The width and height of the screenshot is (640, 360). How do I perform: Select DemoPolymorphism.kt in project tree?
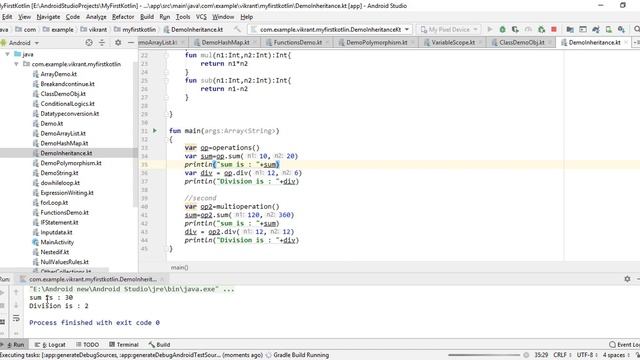point(71,163)
